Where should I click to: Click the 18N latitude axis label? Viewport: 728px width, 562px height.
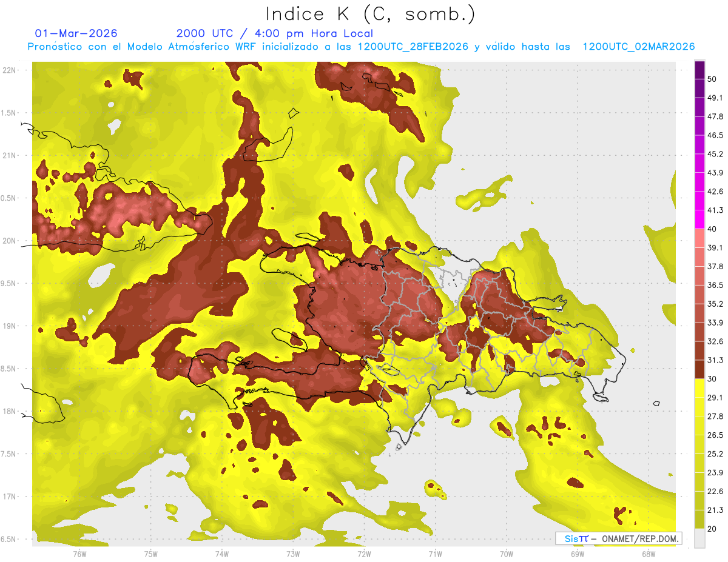coord(9,412)
